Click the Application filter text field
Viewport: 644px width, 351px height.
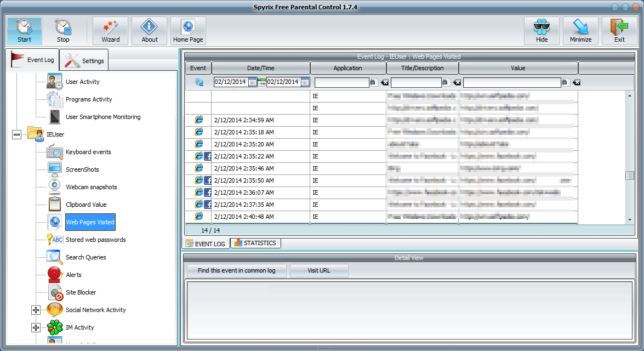click(x=341, y=83)
